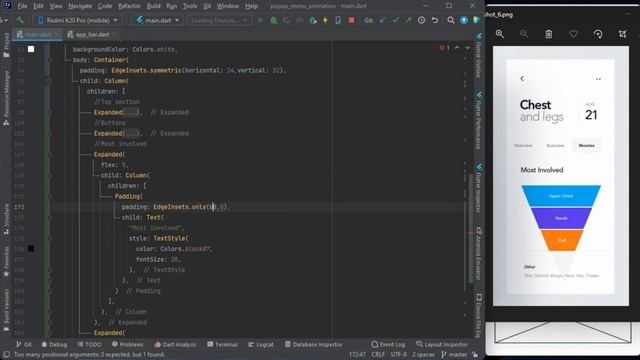Open the Flutter Inspector panel
Viewport: 640px width, 360px height.
click(x=479, y=188)
